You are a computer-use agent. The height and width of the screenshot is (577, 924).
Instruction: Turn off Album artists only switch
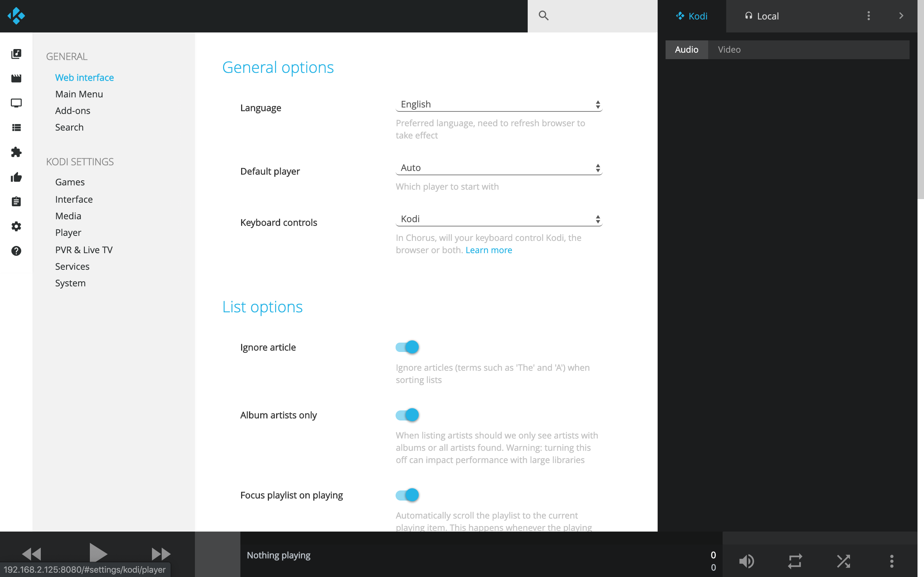pyautogui.click(x=407, y=415)
